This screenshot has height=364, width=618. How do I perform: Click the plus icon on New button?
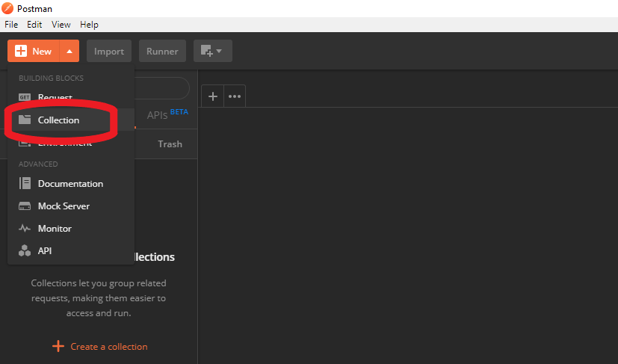click(x=21, y=52)
